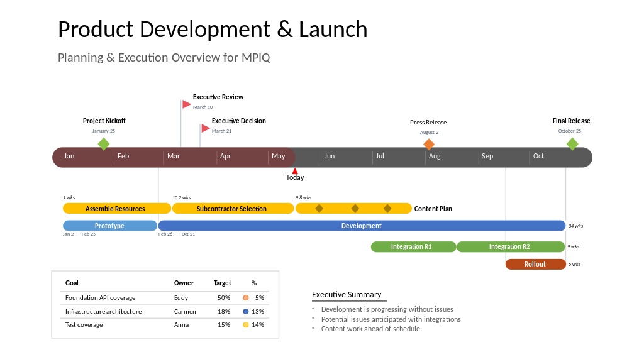
Task: Click the Executive Review label
Action: (218, 97)
